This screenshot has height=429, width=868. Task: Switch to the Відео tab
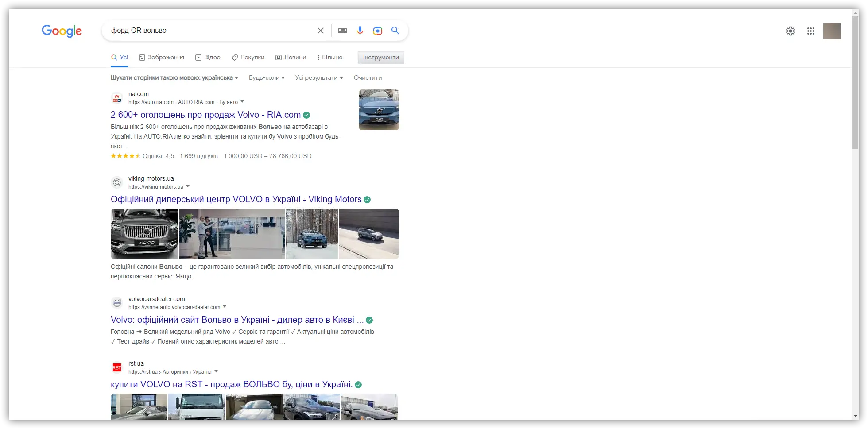point(208,58)
